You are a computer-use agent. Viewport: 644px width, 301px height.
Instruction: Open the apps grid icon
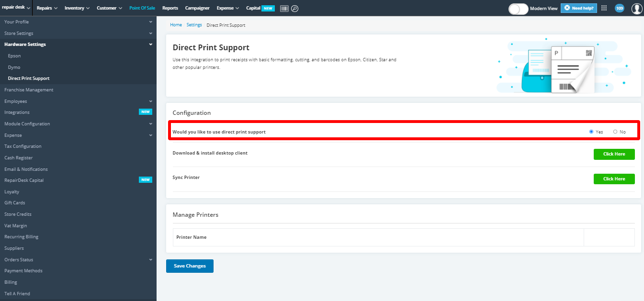pos(604,8)
